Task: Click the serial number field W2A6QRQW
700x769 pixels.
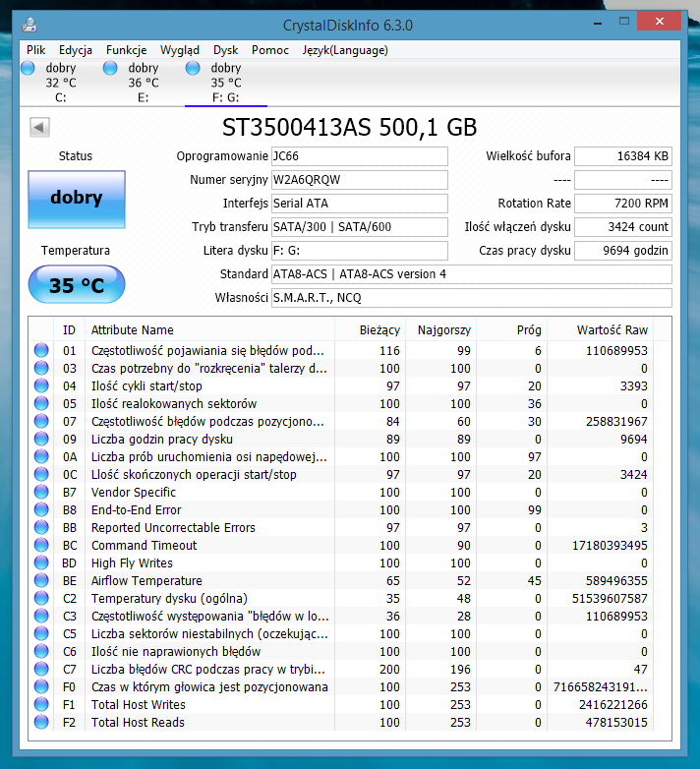Action: (359, 180)
